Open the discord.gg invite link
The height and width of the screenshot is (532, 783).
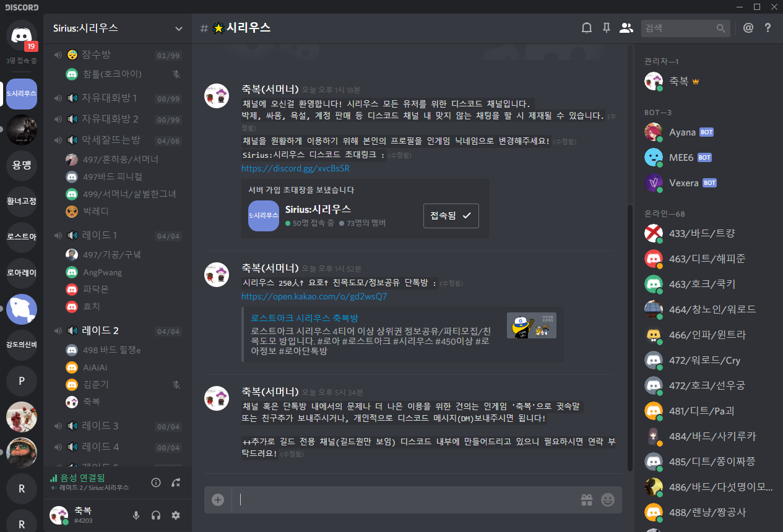(295, 168)
